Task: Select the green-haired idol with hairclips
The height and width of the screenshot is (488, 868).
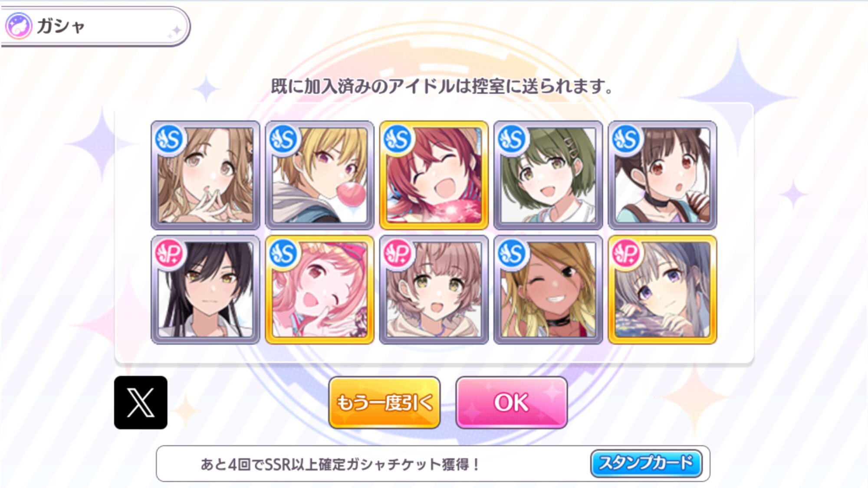Action: tap(548, 175)
